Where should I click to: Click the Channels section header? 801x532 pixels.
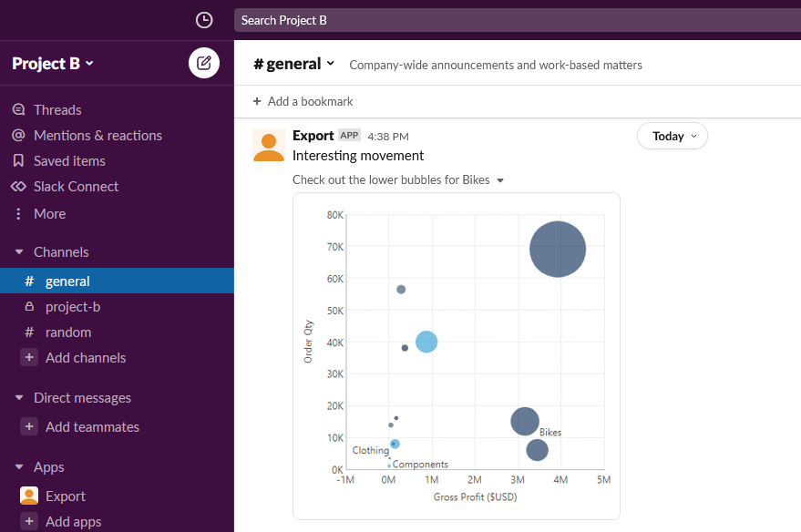tap(61, 251)
